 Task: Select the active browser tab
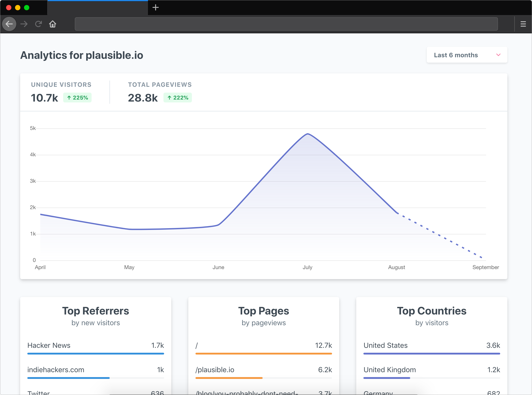(x=97, y=8)
